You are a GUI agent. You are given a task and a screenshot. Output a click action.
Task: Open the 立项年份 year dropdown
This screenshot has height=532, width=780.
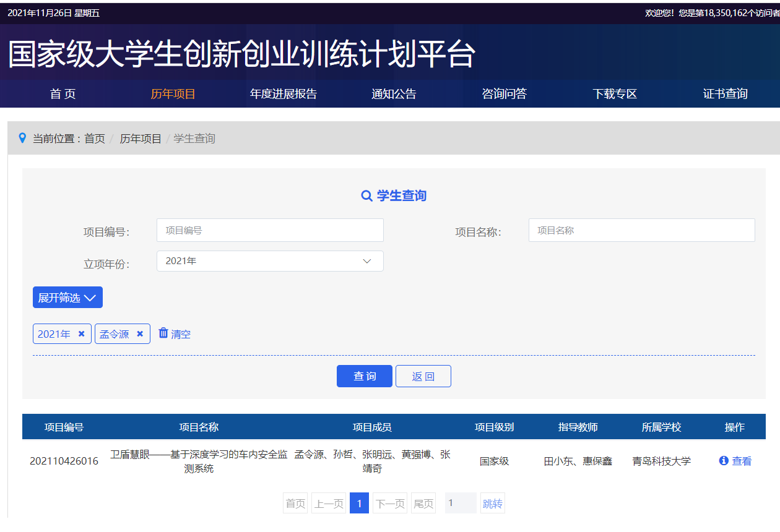(270, 261)
